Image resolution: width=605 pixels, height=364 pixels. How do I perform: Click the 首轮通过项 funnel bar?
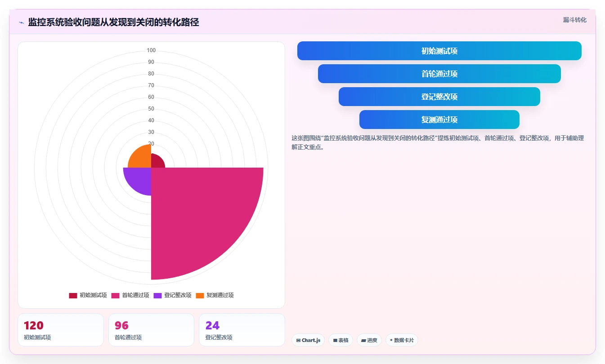(x=439, y=74)
